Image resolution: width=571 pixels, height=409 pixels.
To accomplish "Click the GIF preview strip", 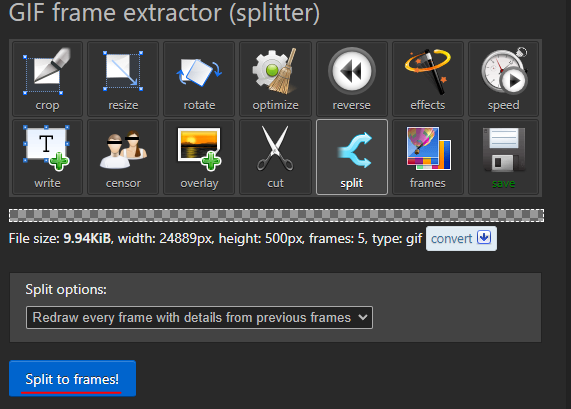I will (x=276, y=215).
